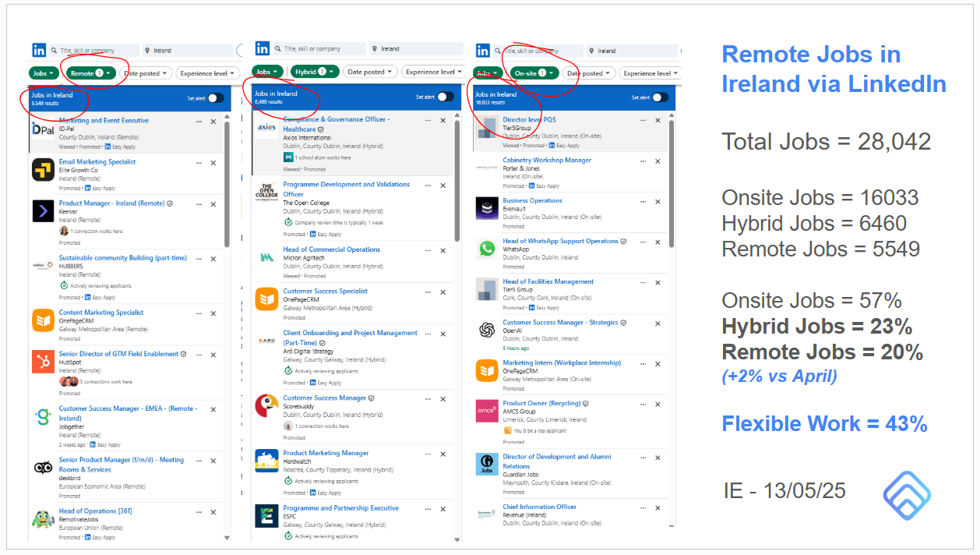Open the Evervault company logo
The image size is (980, 555).
(x=487, y=208)
